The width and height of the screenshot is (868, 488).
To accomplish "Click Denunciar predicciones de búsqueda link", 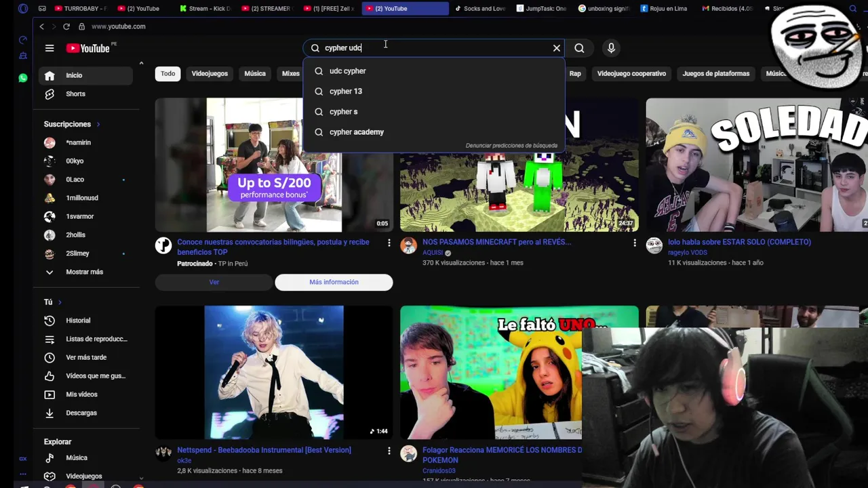I will tap(511, 146).
